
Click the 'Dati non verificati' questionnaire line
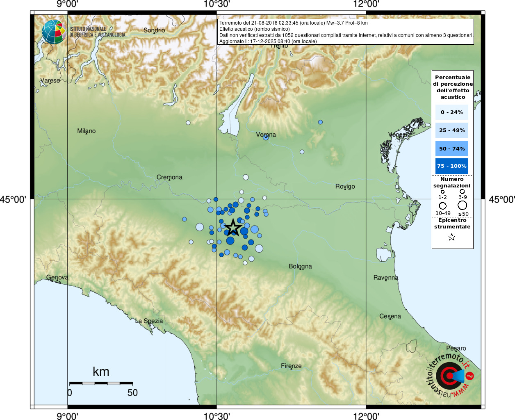click(x=346, y=35)
